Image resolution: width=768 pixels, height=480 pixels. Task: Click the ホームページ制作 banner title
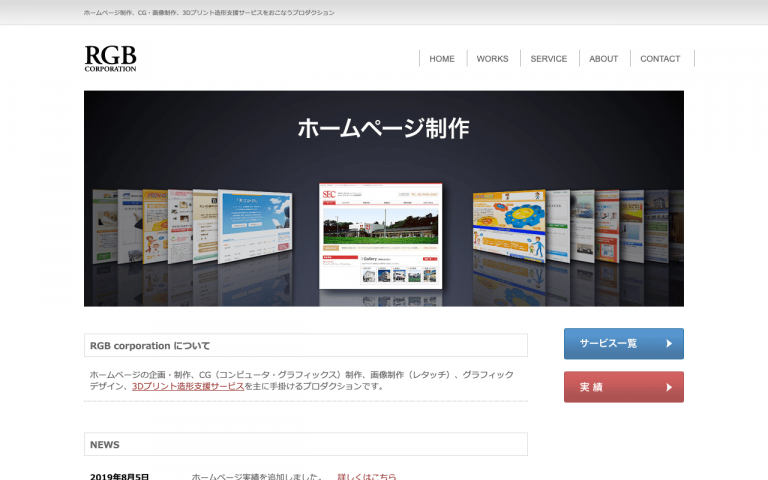pyautogui.click(x=384, y=128)
